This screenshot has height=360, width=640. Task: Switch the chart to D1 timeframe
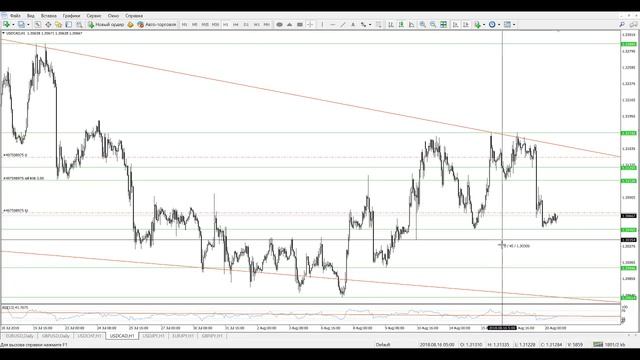point(246,24)
